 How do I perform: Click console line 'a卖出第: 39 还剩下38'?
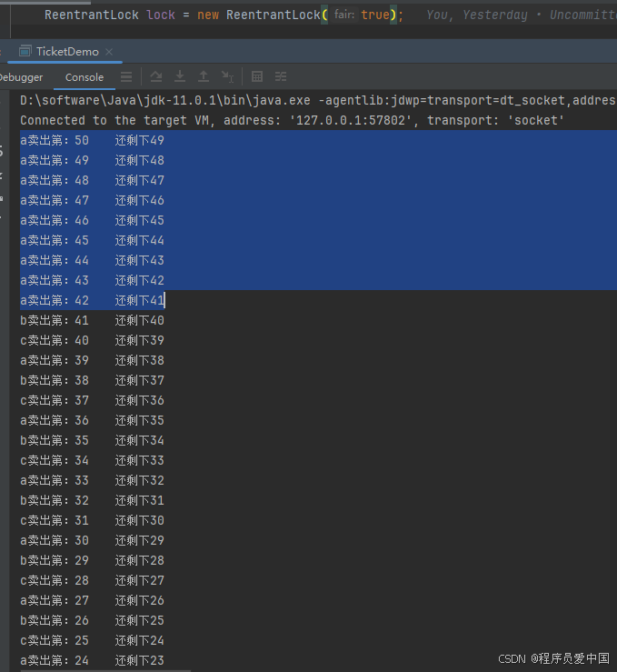92,360
